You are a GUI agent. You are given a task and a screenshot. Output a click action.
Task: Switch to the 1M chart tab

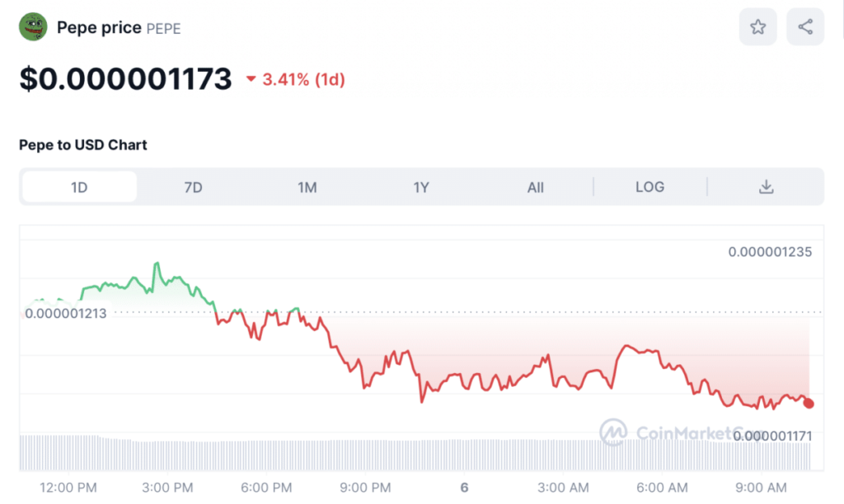point(307,187)
